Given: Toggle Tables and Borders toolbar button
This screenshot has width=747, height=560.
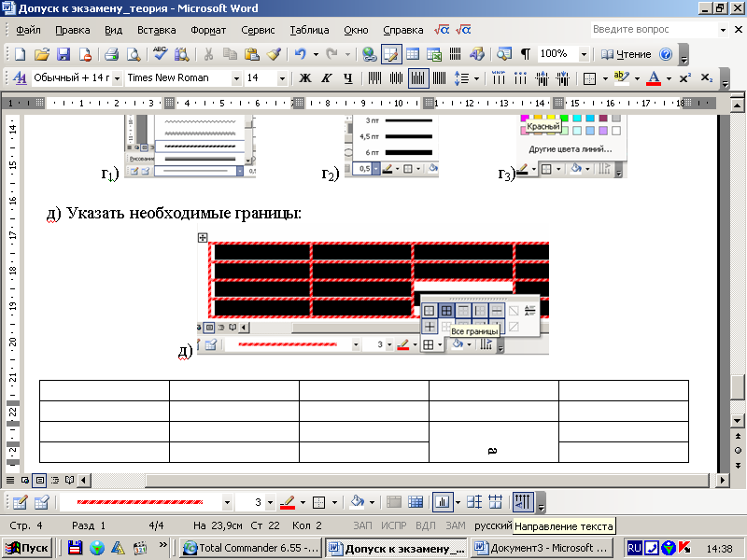Looking at the screenshot, I should (390, 54).
